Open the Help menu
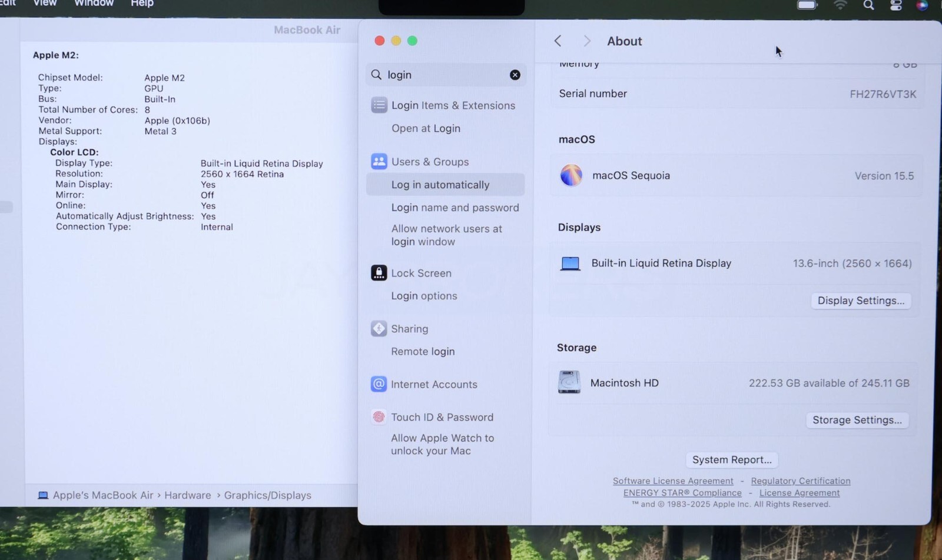The height and width of the screenshot is (560, 942). click(x=142, y=4)
